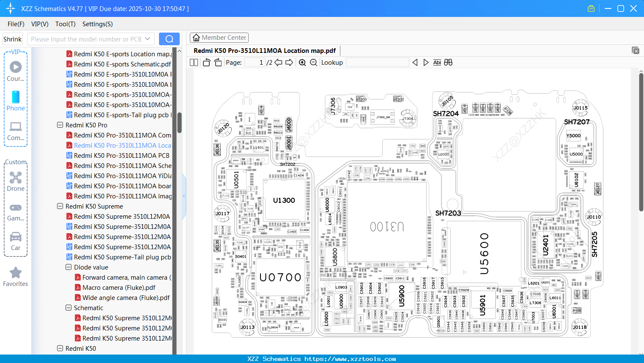Toggle the binoculars search mode
The width and height of the screenshot is (644, 363).
click(448, 62)
